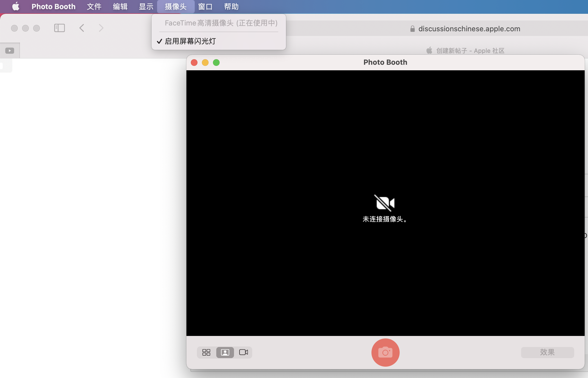Click the 效果 effects button
Screen dimensions: 588x378
pos(547,352)
